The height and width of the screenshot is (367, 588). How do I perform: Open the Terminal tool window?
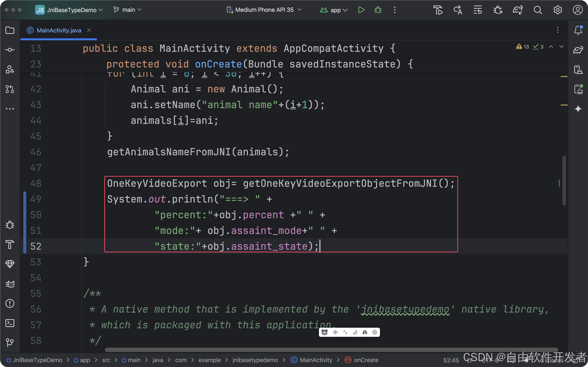point(10,323)
